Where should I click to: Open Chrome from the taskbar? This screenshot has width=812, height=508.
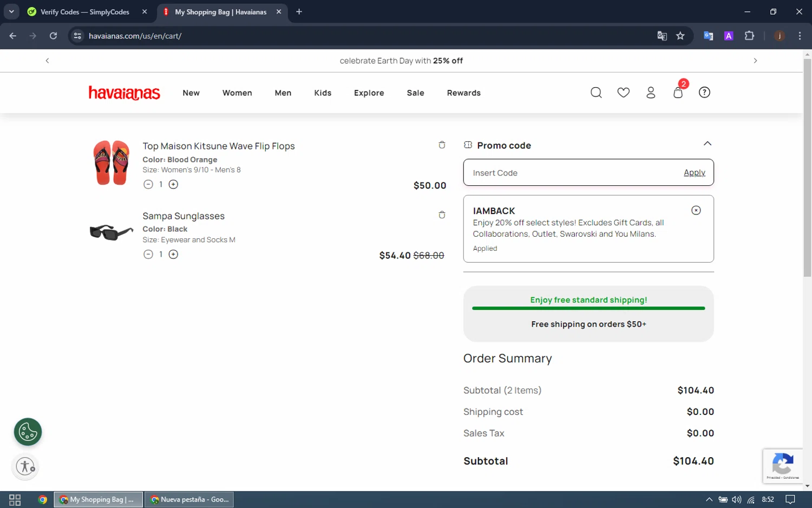[42, 499]
